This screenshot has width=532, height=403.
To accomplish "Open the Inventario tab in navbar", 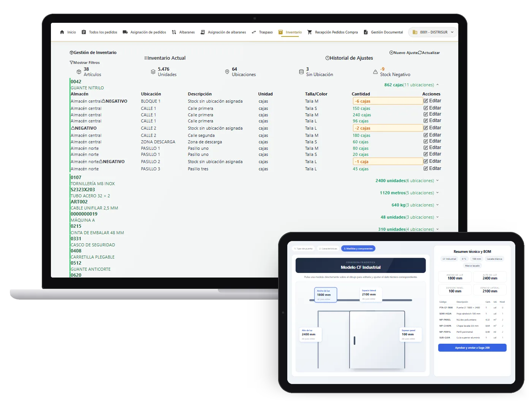I will [x=290, y=32].
